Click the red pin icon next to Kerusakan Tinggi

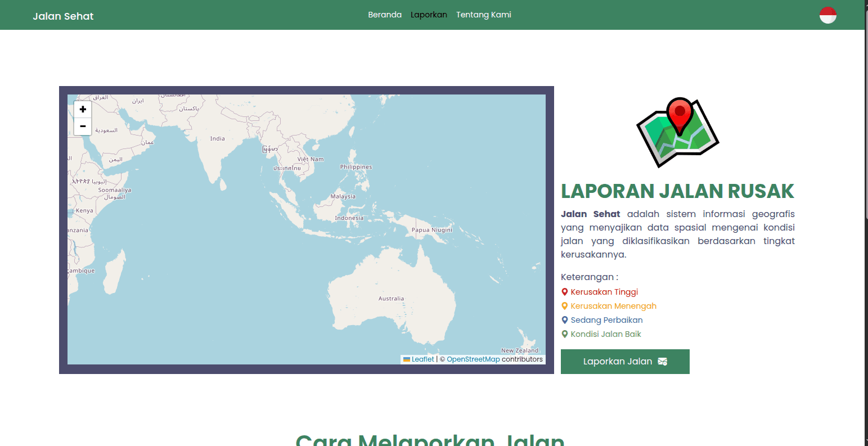click(x=564, y=291)
